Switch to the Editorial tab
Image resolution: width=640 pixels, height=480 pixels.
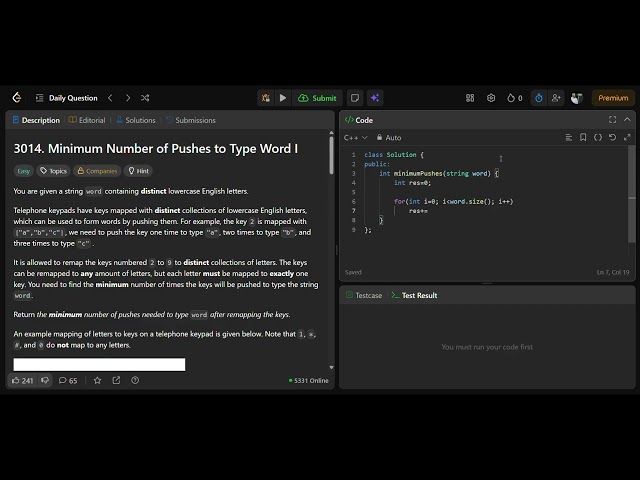coord(87,120)
